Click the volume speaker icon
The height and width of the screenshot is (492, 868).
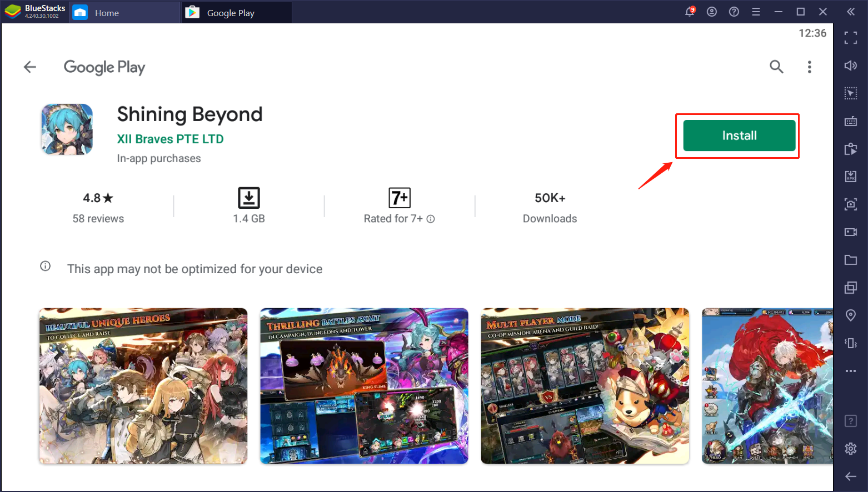(851, 66)
